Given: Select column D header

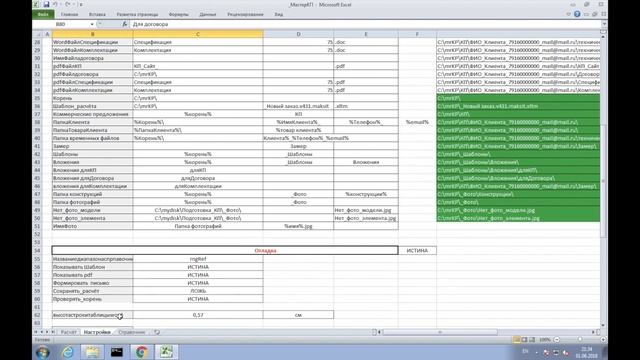Looking at the screenshot, I should click(298, 34).
